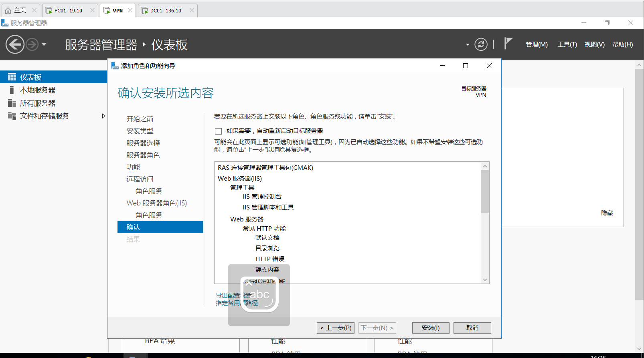644x358 pixels.
Task: Expand 文件和存储服务 submenu arrow
Action: (x=103, y=116)
